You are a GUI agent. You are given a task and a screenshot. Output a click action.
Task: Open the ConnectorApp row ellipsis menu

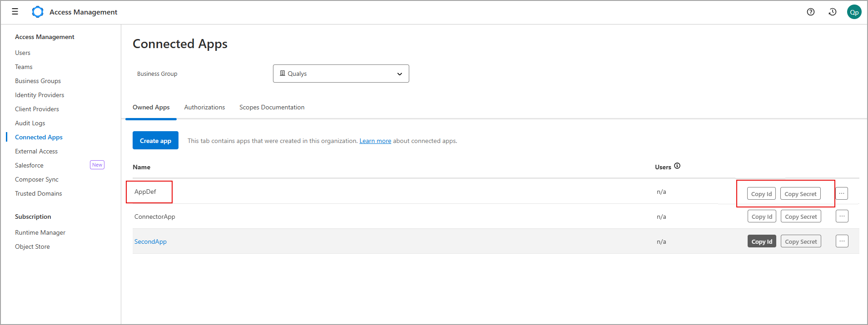[x=842, y=217]
